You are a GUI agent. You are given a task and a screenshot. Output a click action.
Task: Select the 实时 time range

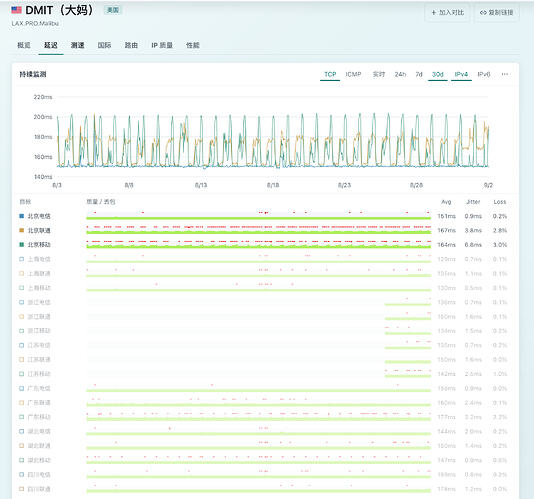379,74
